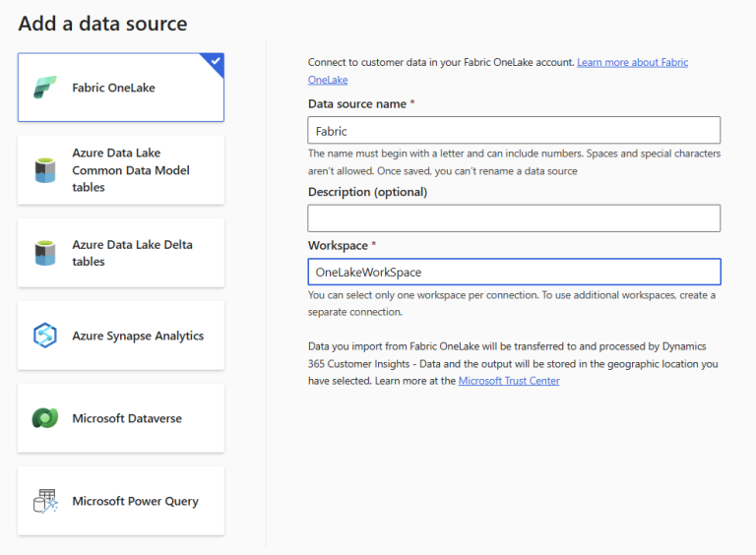Select the Fabric OneLake tile label
Image resolution: width=756 pixels, height=555 pixels.
tap(114, 88)
